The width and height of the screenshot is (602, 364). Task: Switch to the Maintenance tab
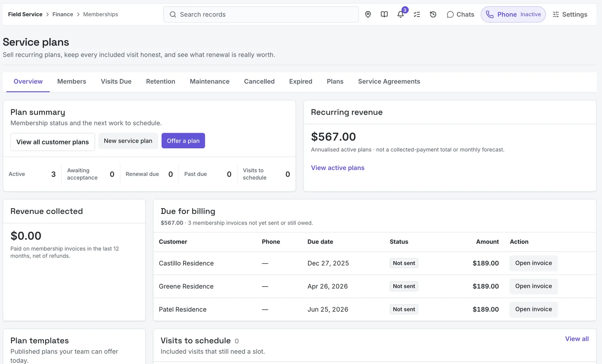point(210,82)
